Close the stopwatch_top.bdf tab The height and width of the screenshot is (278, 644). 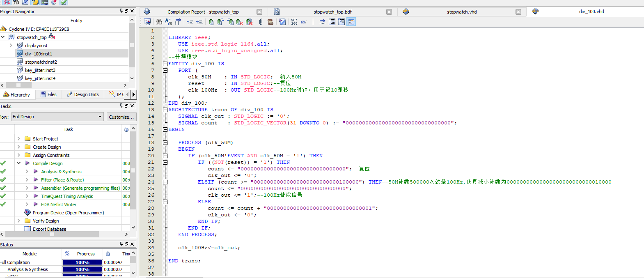click(x=389, y=12)
